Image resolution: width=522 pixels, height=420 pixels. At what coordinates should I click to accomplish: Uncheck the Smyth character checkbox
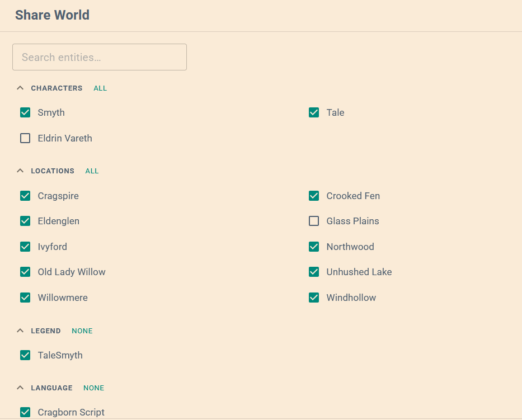(25, 112)
